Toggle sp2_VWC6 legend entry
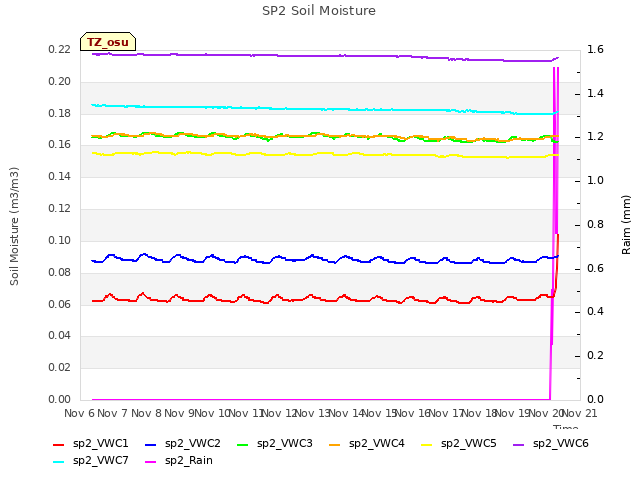The width and height of the screenshot is (640, 480). pyautogui.click(x=551, y=444)
